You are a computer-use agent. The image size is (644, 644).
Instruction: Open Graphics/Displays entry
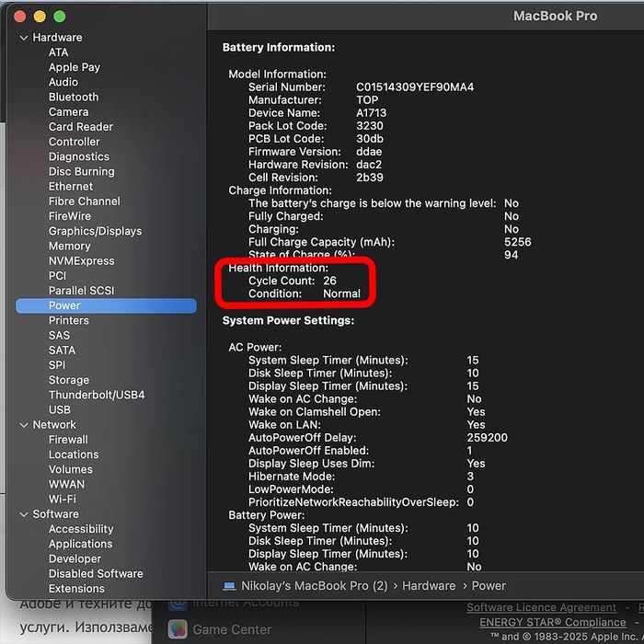pos(96,231)
